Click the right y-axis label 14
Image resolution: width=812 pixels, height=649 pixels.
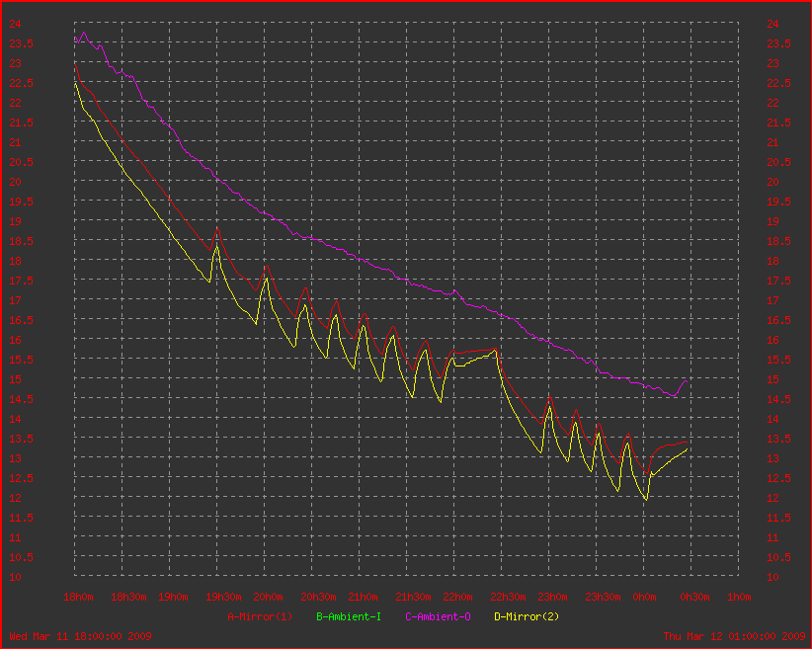coord(772,419)
